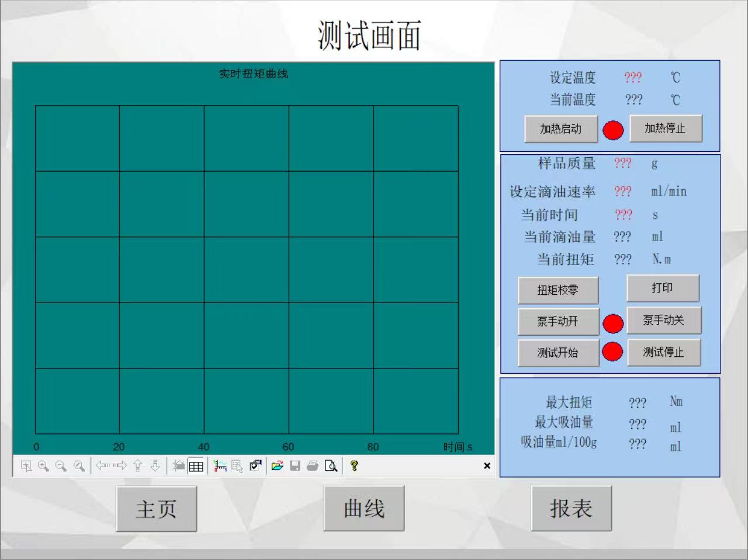748x560 pixels.
Task: Save the chart with floppy disk icon
Action: (295, 466)
